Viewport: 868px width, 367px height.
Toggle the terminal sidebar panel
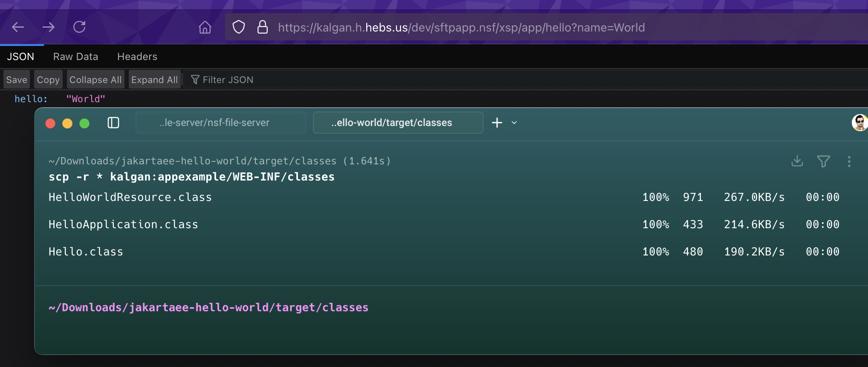click(113, 123)
